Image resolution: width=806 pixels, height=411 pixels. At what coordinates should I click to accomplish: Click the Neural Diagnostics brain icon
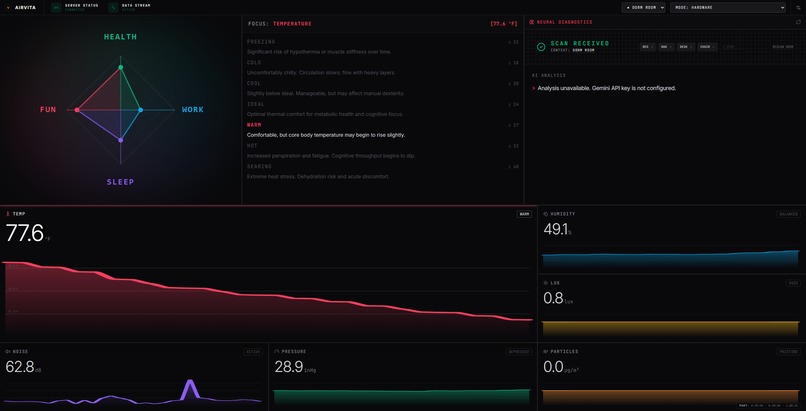532,22
